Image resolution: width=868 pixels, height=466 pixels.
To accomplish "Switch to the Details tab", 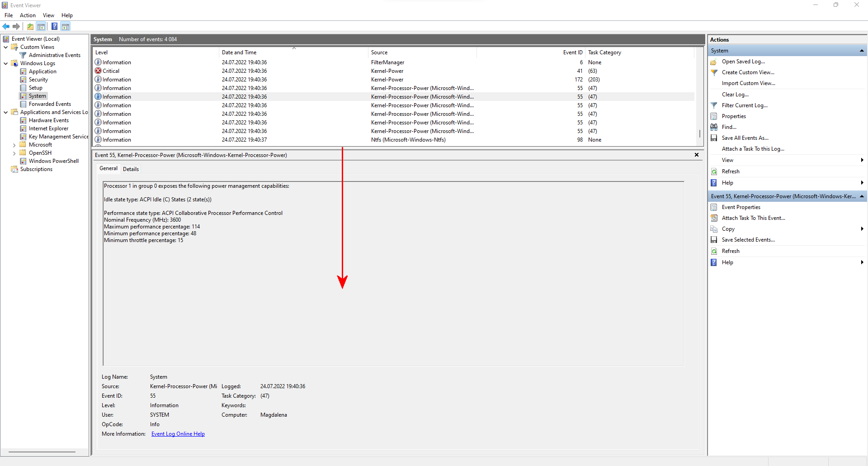I will click(131, 169).
